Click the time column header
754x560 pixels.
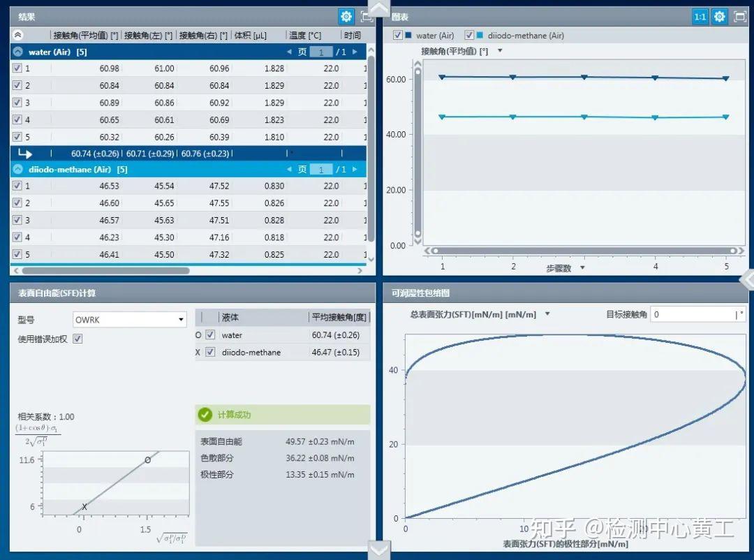point(353,35)
